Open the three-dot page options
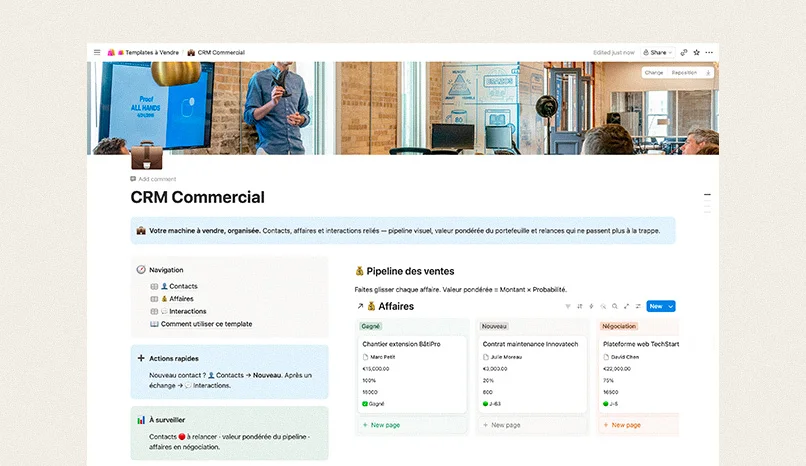The image size is (806, 466). [709, 52]
